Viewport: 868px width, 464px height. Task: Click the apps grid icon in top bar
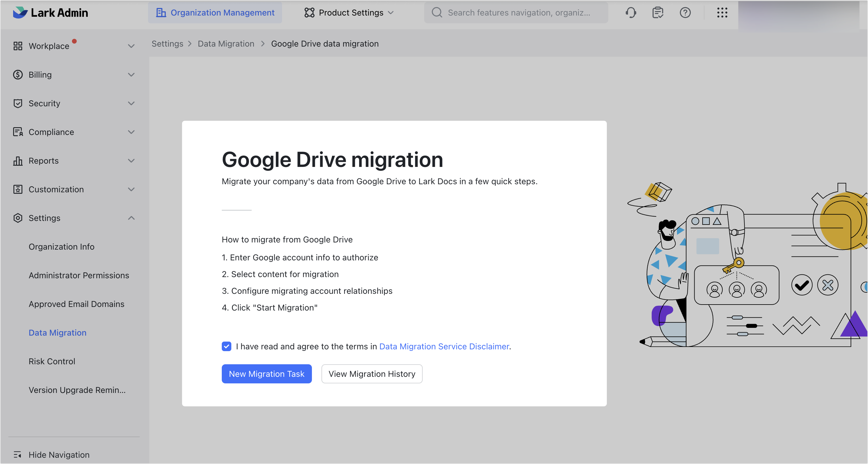click(722, 13)
